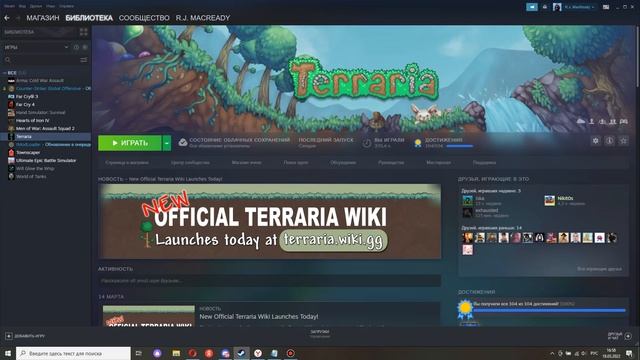Open game info icon
This screenshot has width=640, height=360.
click(609, 141)
